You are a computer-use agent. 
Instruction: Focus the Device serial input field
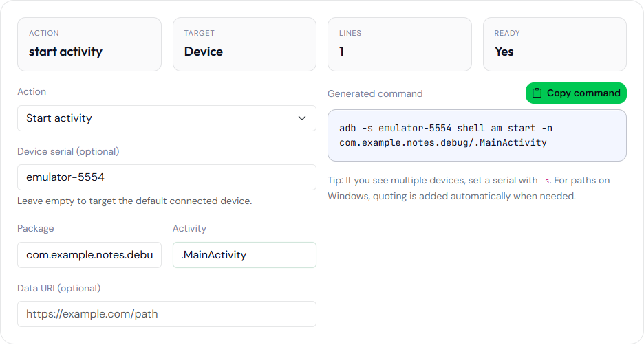pyautogui.click(x=167, y=177)
